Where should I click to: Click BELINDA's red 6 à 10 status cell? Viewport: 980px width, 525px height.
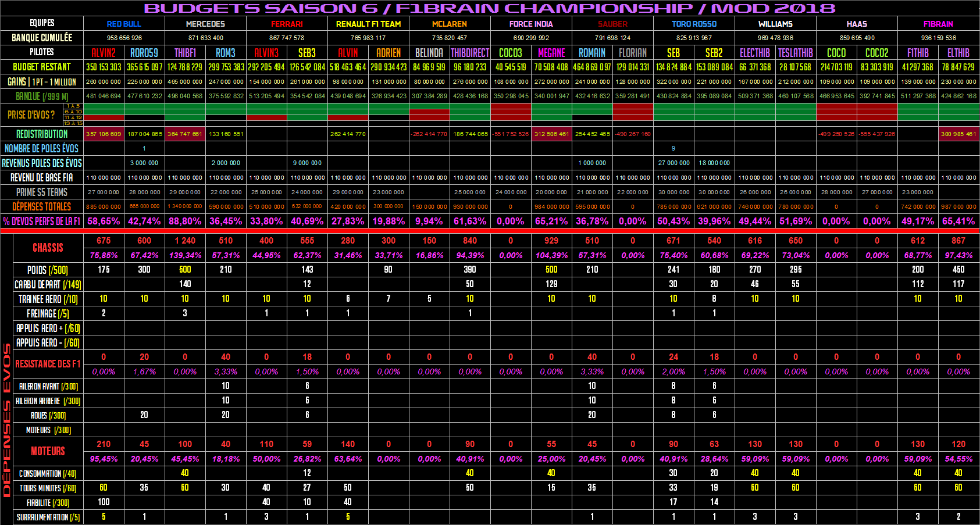click(429, 112)
